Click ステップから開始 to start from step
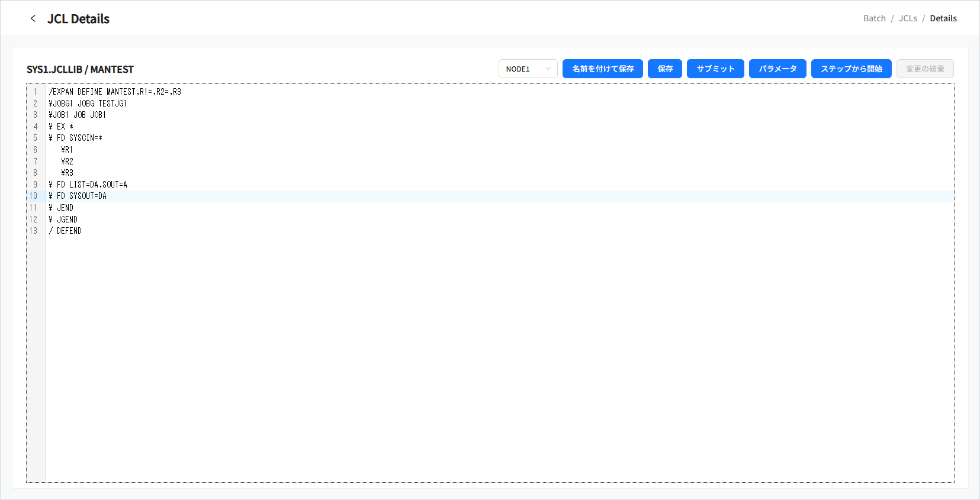 [851, 69]
